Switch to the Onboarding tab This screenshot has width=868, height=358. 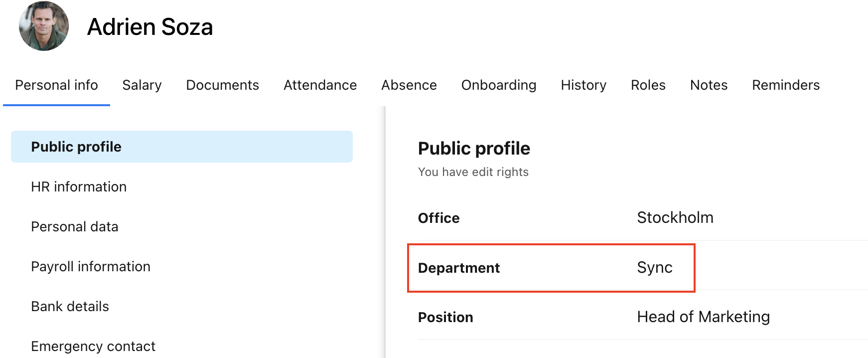[x=499, y=85]
